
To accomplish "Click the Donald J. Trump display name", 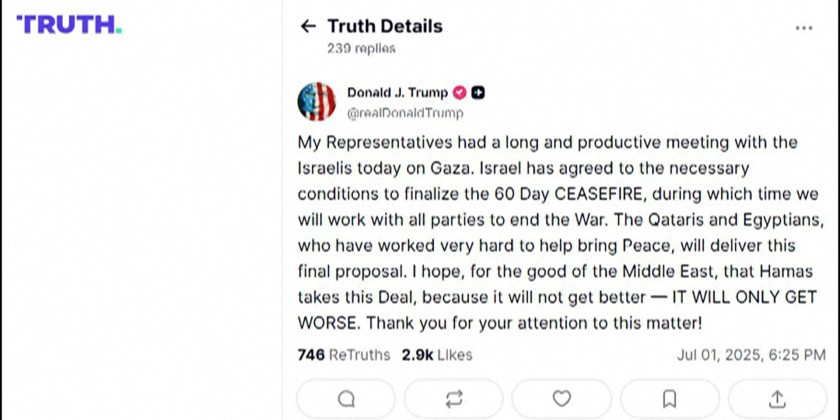I will pos(397,93).
